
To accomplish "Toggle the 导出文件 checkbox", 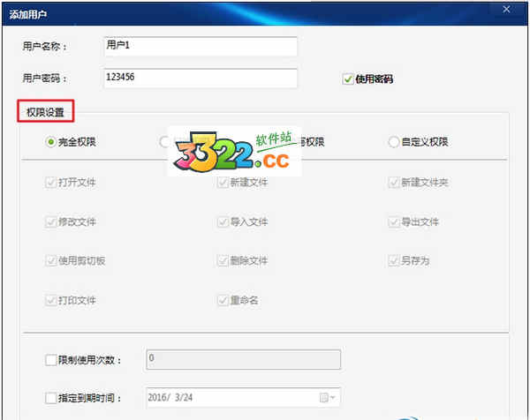I will click(394, 221).
